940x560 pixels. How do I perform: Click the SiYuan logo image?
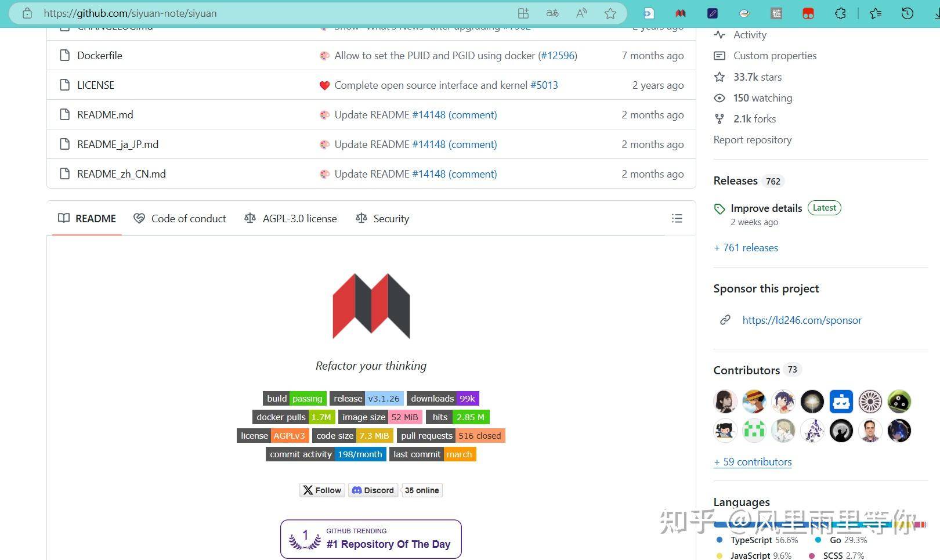371,306
